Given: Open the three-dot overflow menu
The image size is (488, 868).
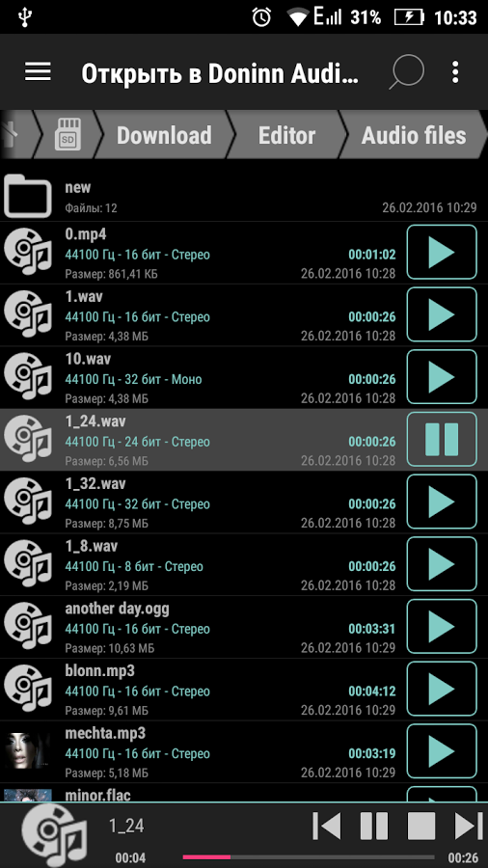Looking at the screenshot, I should 455,72.
